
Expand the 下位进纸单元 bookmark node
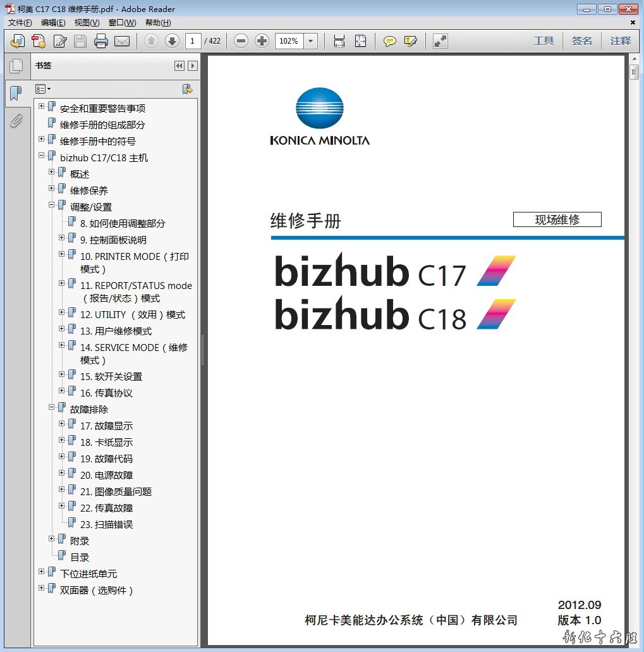pos(42,572)
